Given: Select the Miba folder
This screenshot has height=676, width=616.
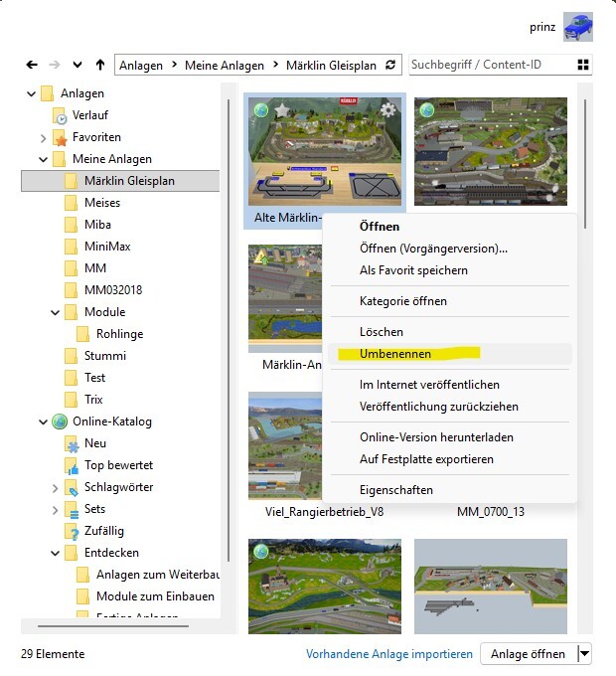Looking at the screenshot, I should point(97,225).
